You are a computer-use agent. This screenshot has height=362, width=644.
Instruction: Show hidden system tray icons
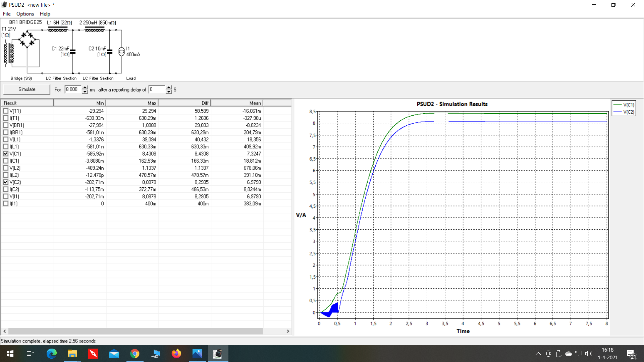click(x=538, y=354)
